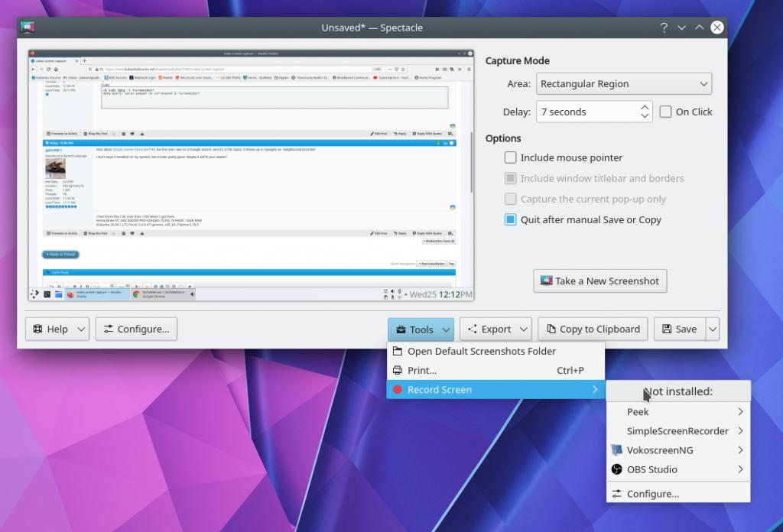Viewport: 783px width, 532px height.
Task: Enable Include mouse pointer checkbox
Action: click(510, 158)
